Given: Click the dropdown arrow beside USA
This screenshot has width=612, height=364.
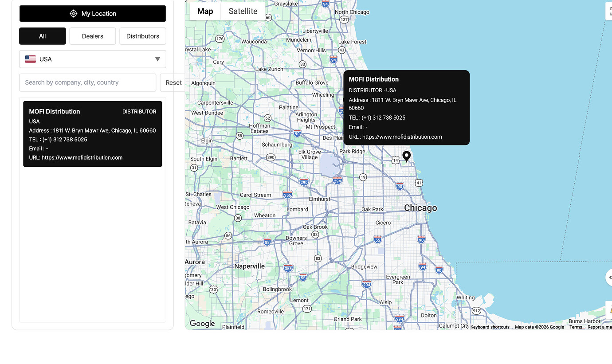Looking at the screenshot, I should click(x=157, y=59).
